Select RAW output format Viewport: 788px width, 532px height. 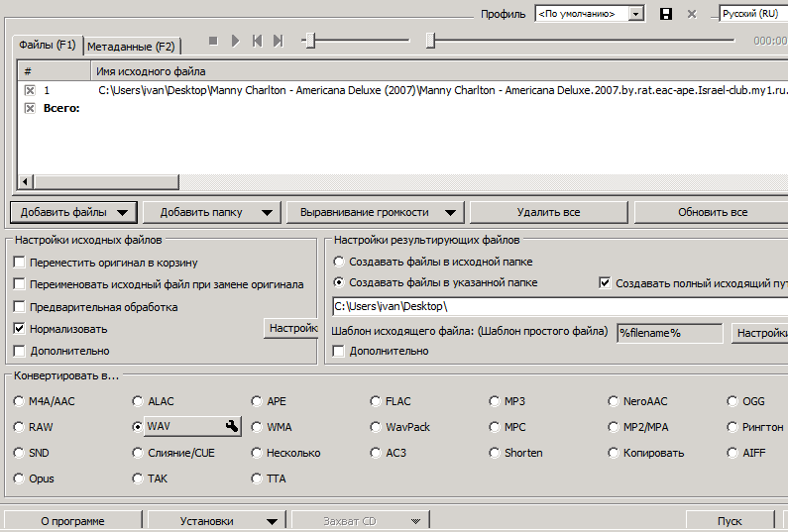[19, 427]
